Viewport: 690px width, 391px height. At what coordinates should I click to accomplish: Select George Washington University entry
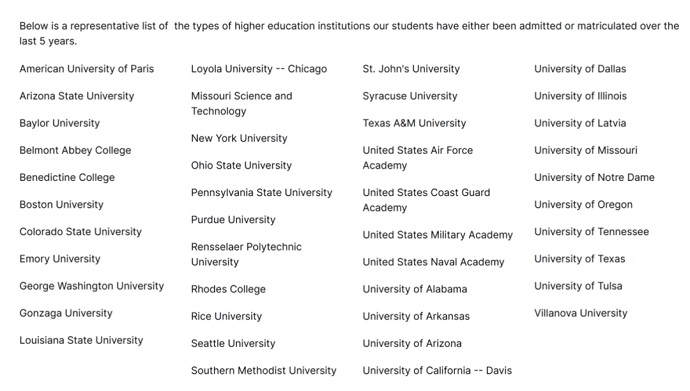[92, 286]
